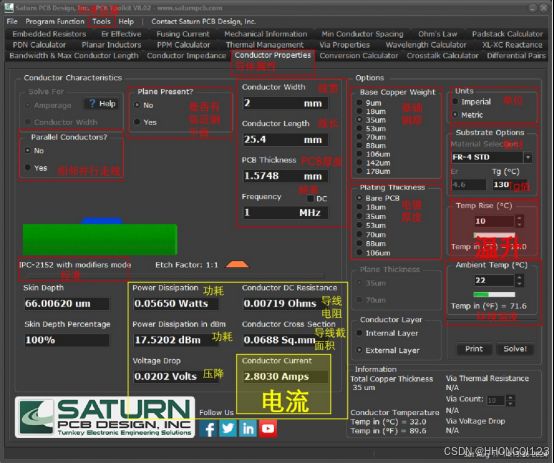Click the app icon in title bar
Viewport: 554px width, 463px height.
pos(8,7)
